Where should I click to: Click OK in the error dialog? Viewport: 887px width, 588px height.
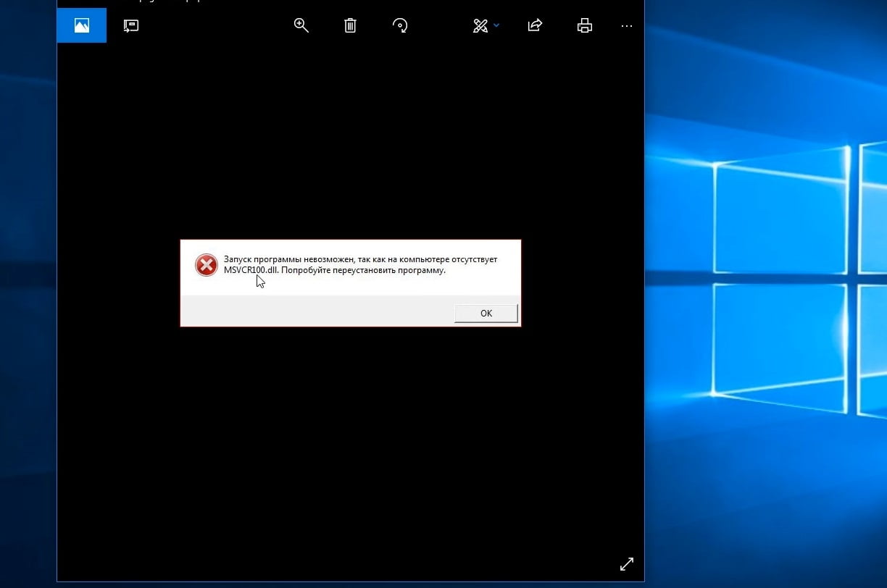pos(486,313)
